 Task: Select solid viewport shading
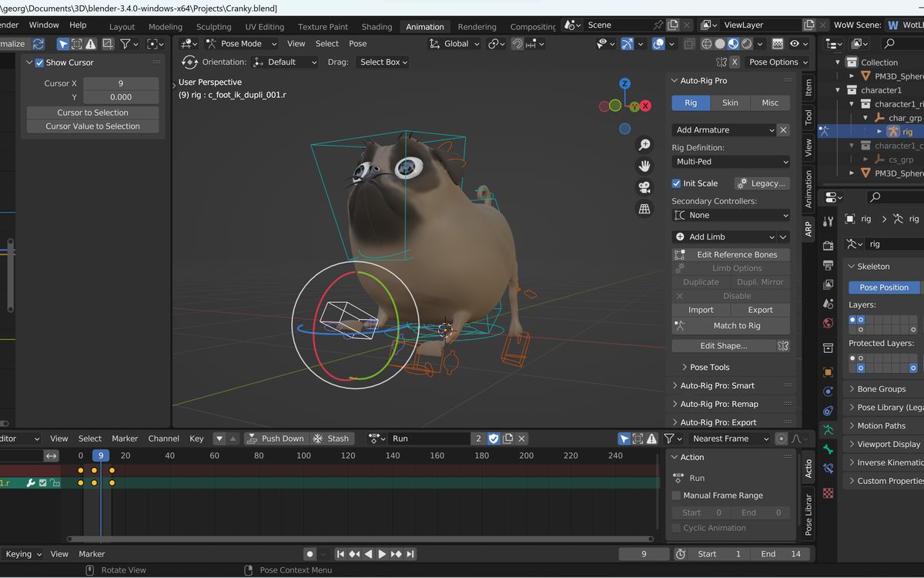pyautogui.click(x=720, y=44)
